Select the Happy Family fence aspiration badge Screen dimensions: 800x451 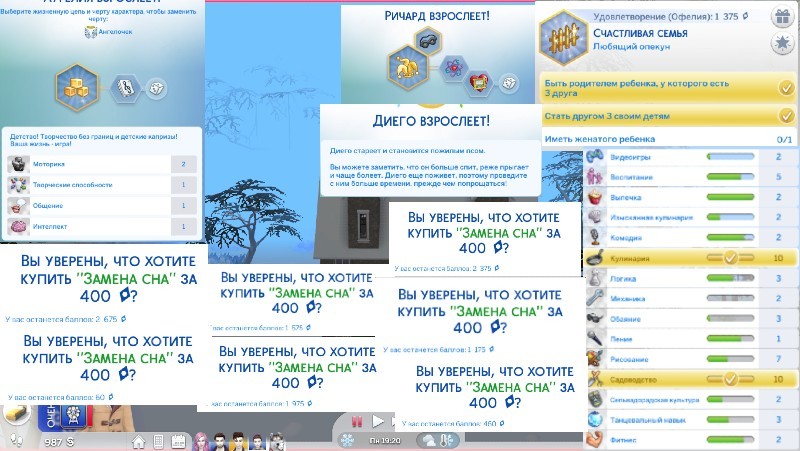coord(563,37)
